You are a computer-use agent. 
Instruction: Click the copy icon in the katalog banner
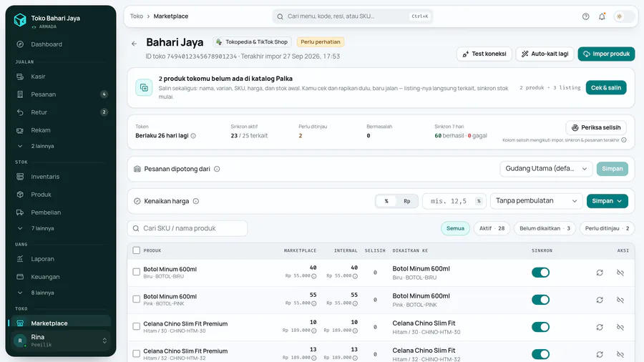[x=144, y=87]
